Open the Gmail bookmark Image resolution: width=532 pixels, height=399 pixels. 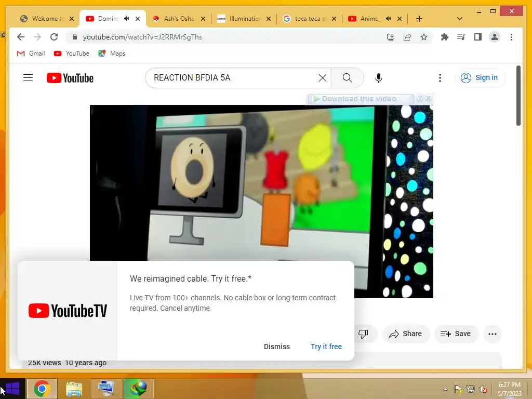click(31, 54)
